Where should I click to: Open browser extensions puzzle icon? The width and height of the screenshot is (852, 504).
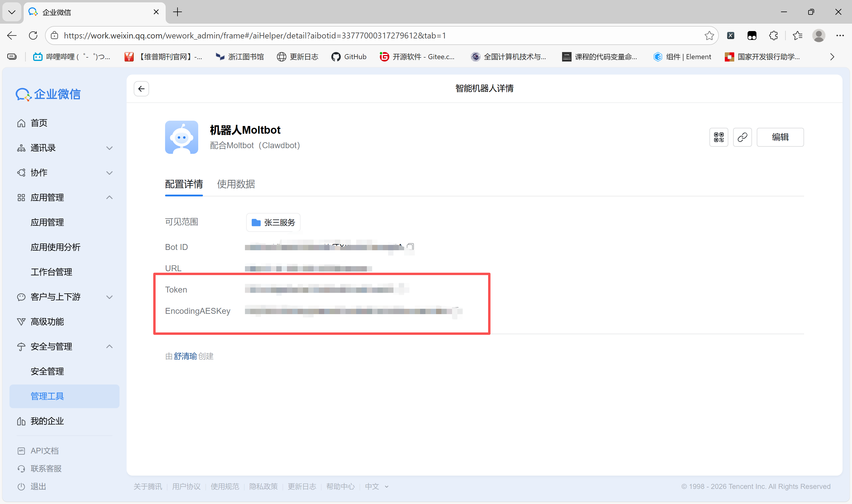click(x=773, y=35)
